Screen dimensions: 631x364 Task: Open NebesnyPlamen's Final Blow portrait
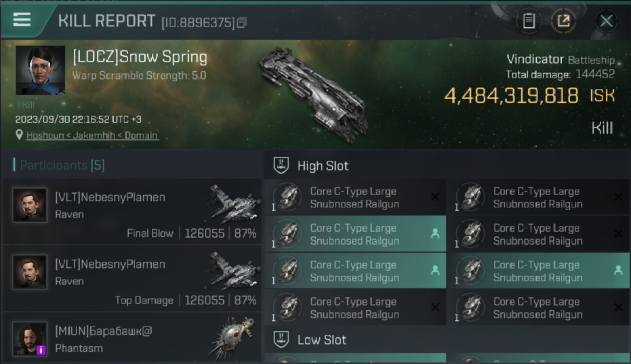point(30,205)
